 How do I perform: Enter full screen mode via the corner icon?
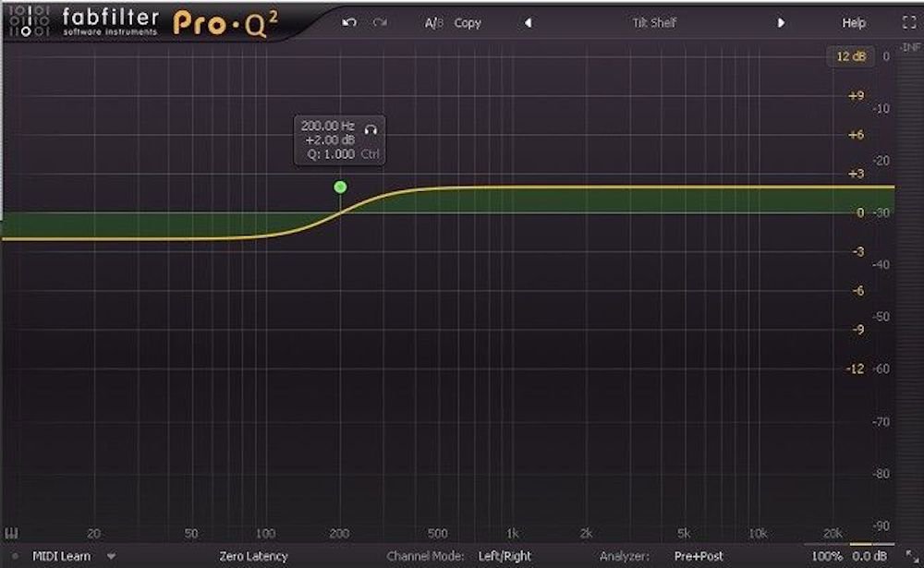(908, 23)
